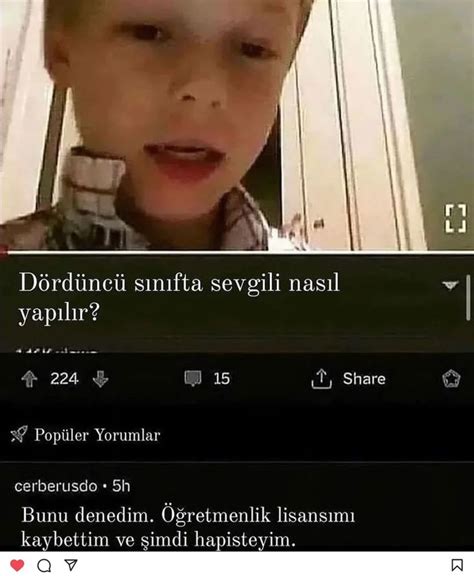Click the Share upload icon
The image size is (474, 576).
322,379
